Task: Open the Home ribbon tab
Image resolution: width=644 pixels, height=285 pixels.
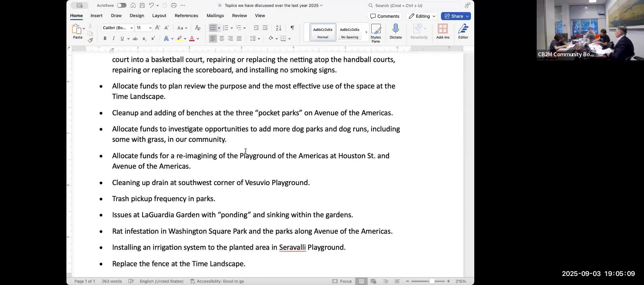Action: coord(76,16)
